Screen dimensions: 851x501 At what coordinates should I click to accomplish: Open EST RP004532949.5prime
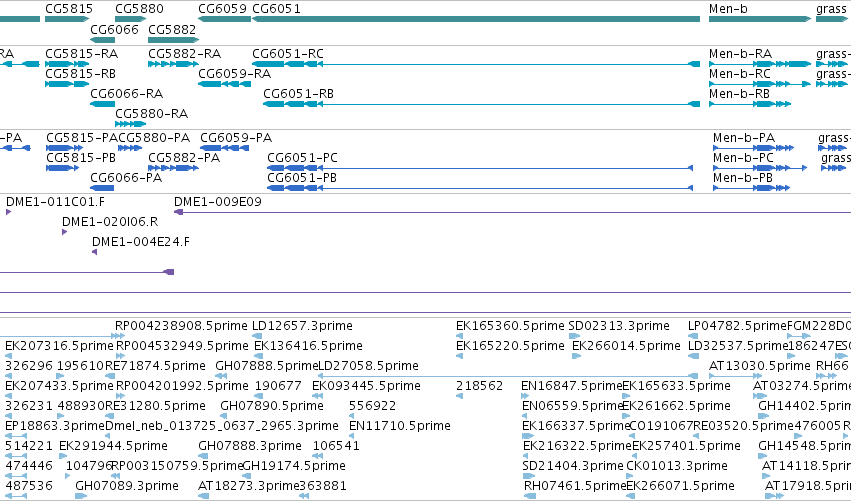click(x=182, y=346)
